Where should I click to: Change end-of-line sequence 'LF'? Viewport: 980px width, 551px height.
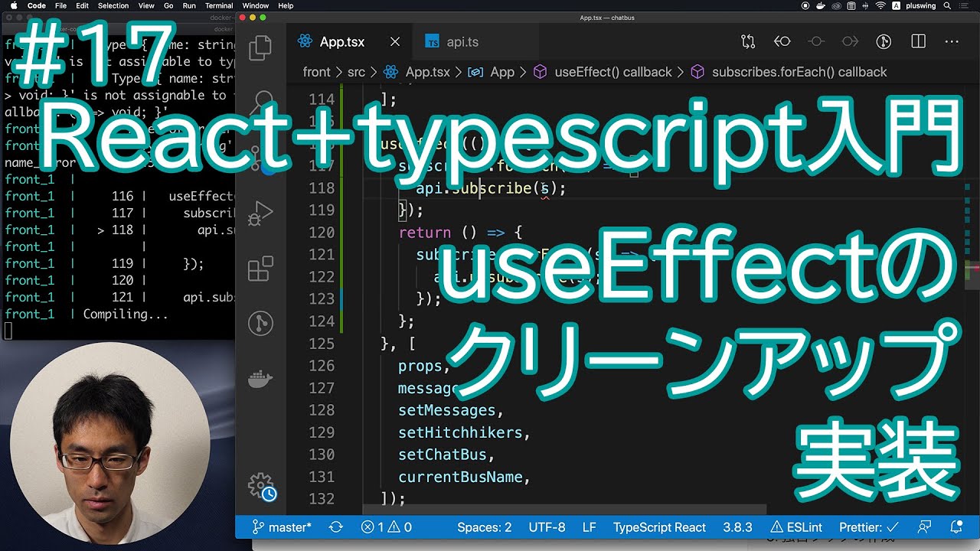pos(590,527)
